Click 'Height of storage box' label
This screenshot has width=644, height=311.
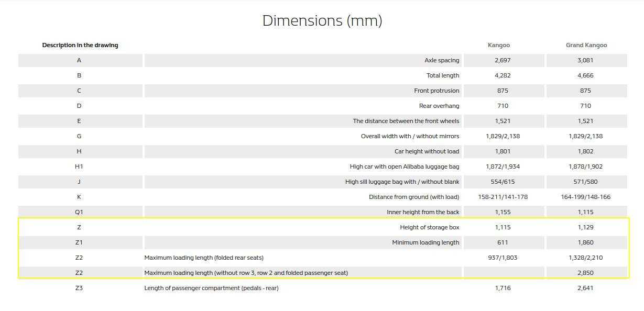430,227
